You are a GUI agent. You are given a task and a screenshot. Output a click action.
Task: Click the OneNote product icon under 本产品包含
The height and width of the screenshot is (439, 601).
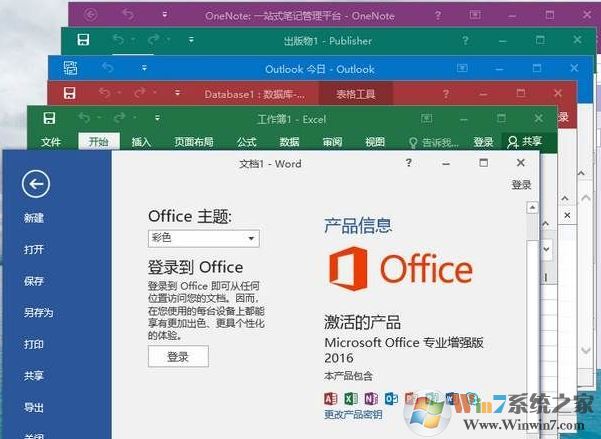(371, 399)
